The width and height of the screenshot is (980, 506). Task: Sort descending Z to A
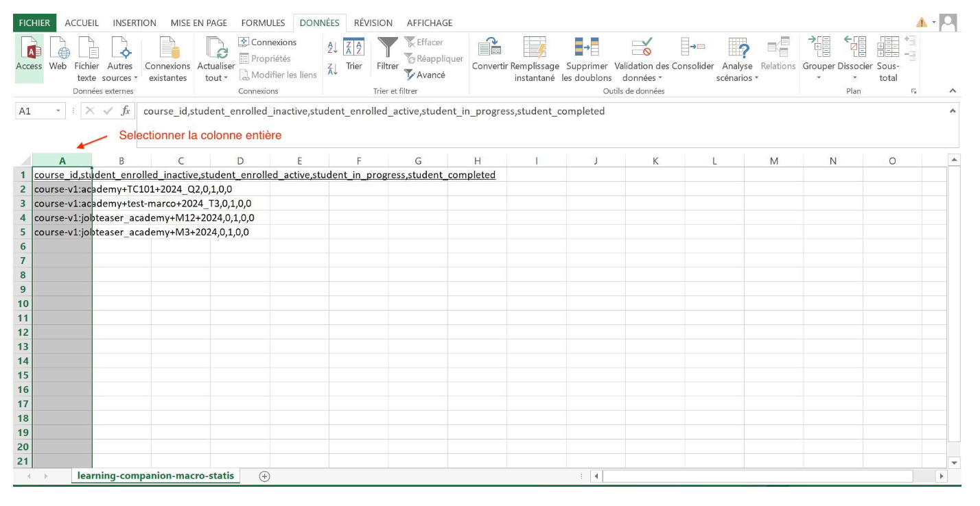332,69
